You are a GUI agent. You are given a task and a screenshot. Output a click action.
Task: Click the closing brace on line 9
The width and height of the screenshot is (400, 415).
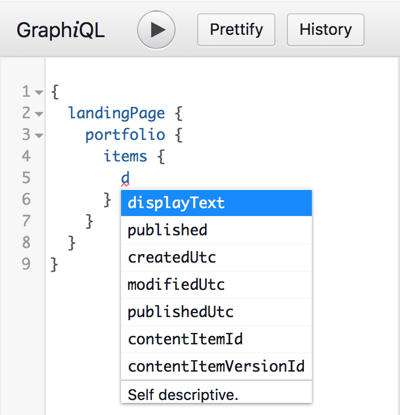(x=54, y=264)
